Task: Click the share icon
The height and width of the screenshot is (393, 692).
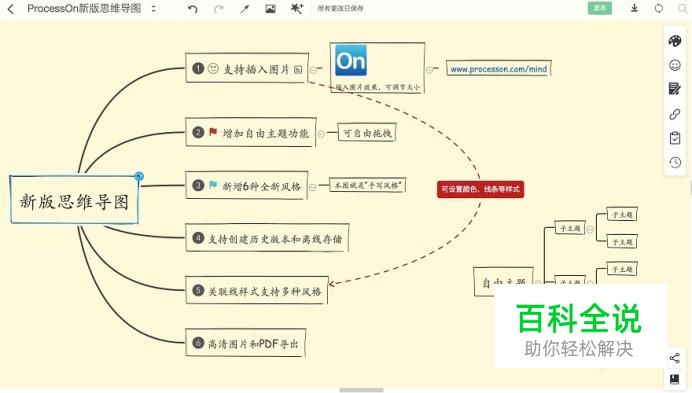Action: (674, 358)
